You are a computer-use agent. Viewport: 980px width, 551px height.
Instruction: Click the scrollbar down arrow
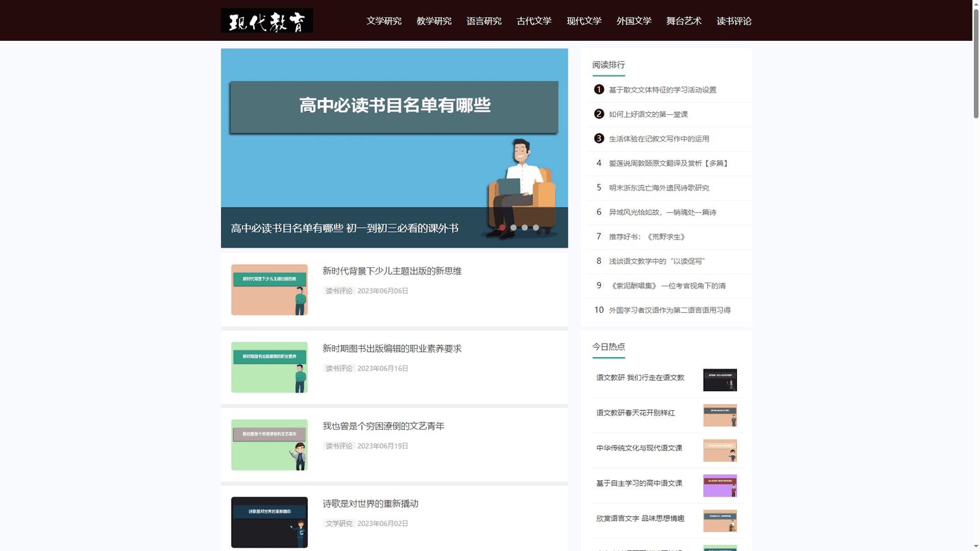[976, 546]
